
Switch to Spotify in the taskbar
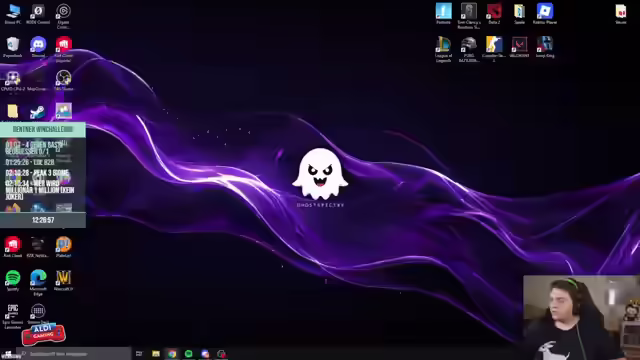coord(189,353)
